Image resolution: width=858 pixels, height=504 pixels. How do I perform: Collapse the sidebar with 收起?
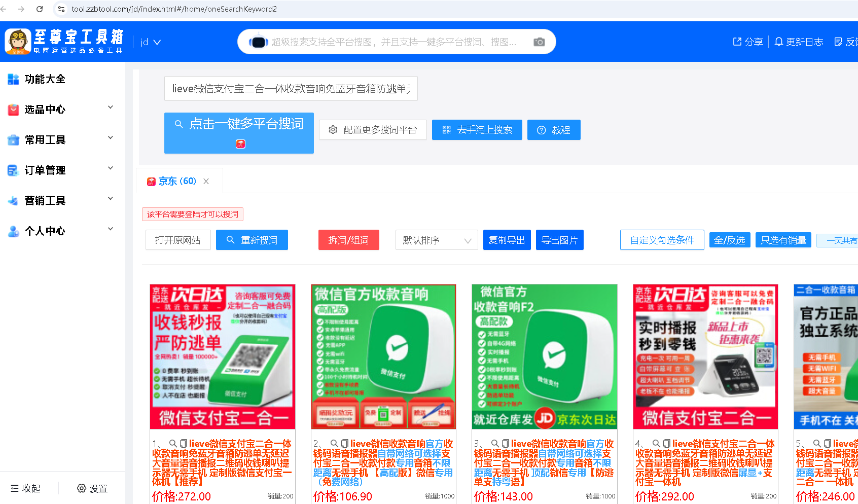pyautogui.click(x=25, y=488)
